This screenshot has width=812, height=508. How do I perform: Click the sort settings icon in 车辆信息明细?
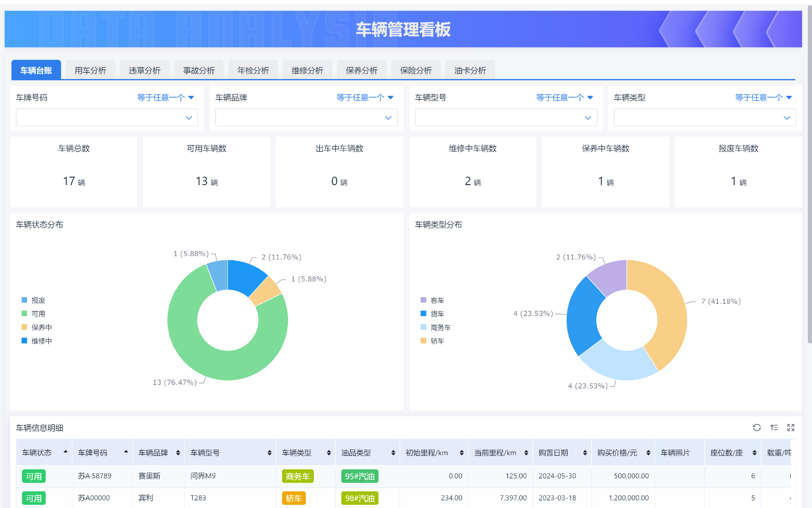pyautogui.click(x=774, y=428)
